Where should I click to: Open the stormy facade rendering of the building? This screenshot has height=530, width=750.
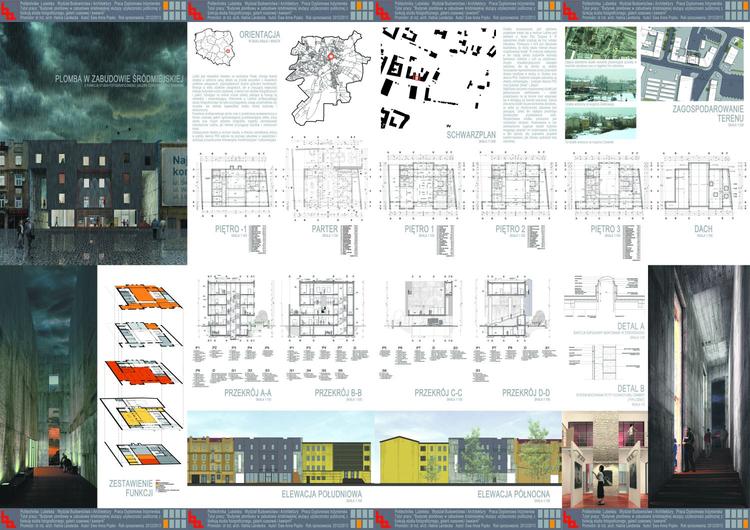point(93,144)
